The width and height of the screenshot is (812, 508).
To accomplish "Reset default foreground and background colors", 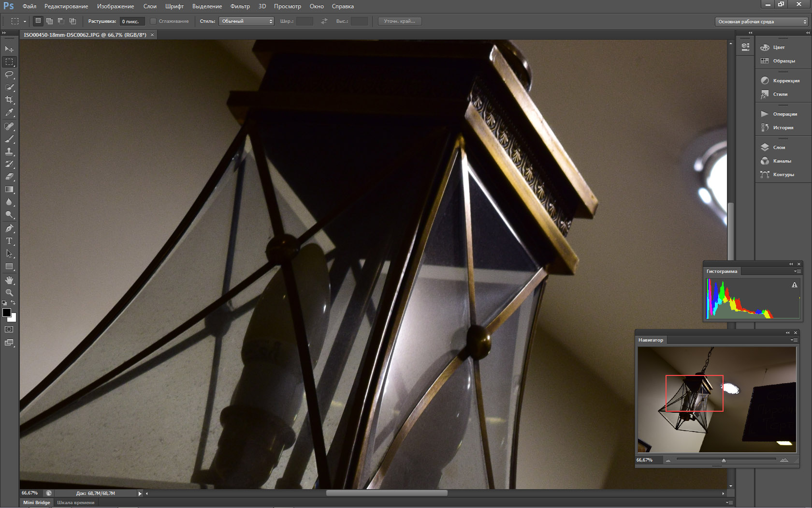I will (4, 303).
